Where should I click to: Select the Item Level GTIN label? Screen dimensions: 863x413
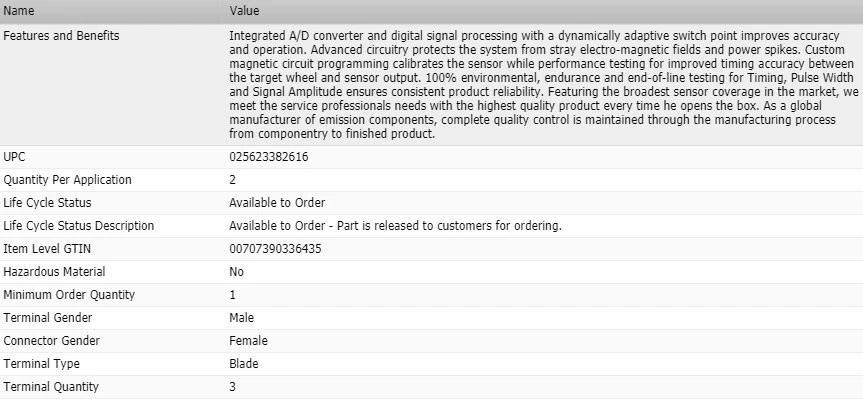coord(48,249)
